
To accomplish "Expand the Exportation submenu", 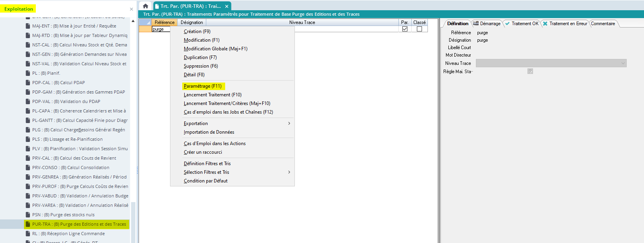I will coord(289,123).
